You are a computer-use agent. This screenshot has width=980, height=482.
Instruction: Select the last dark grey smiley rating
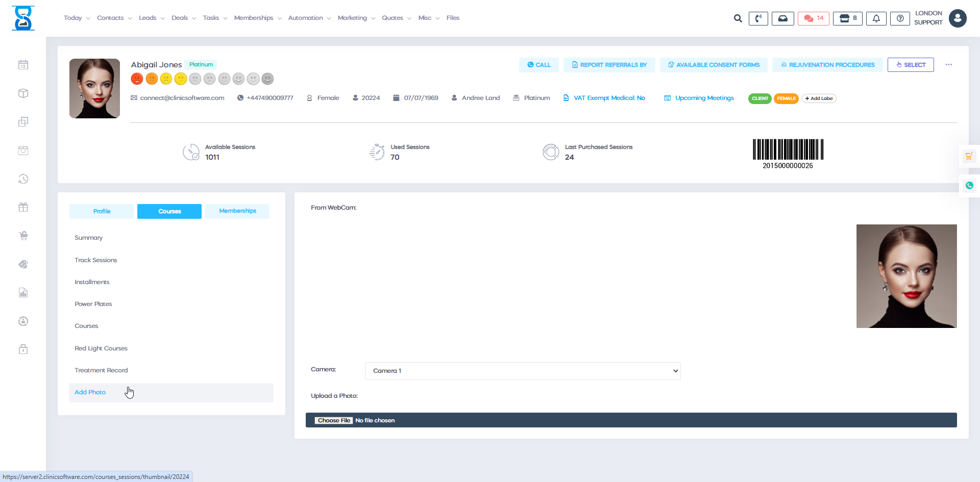[267, 79]
